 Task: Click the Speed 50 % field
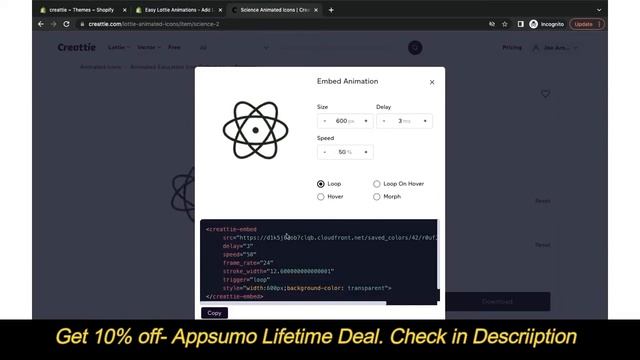(345, 152)
